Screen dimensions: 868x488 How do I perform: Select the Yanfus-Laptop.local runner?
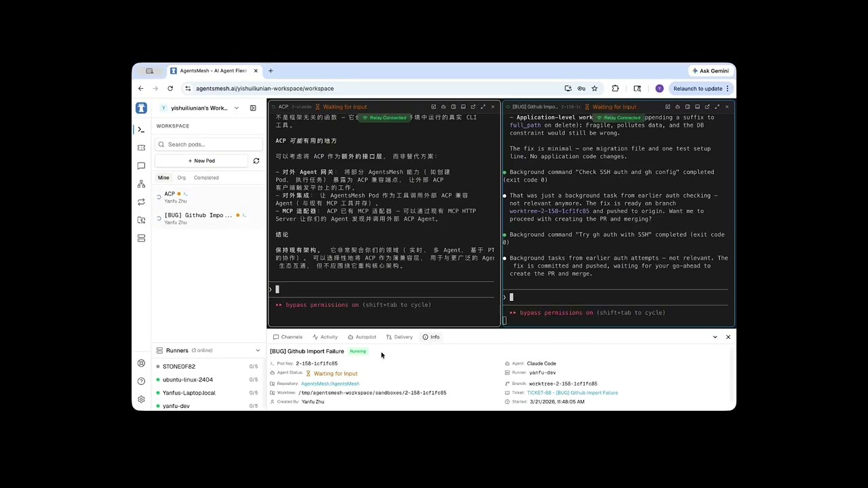tap(207, 392)
